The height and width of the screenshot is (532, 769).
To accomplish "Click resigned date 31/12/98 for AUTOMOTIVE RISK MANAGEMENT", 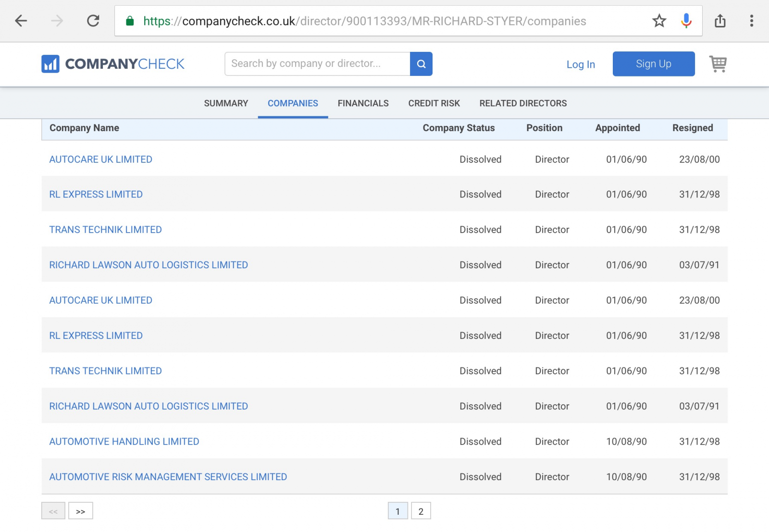I will (x=699, y=477).
